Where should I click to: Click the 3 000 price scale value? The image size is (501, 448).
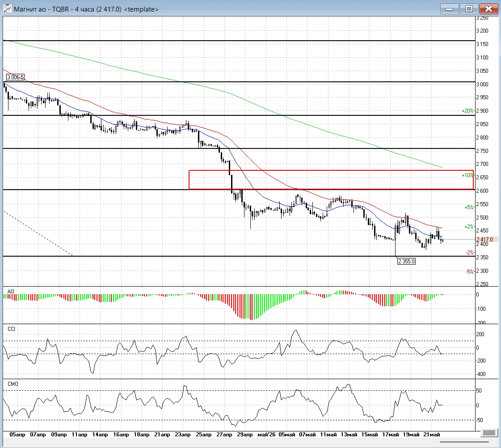tap(482, 85)
